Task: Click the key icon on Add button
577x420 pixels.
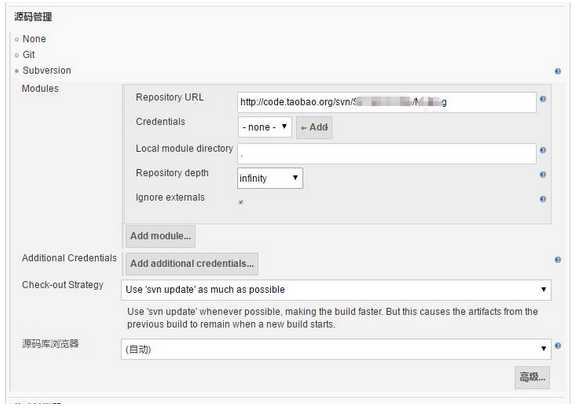Action: coord(304,128)
